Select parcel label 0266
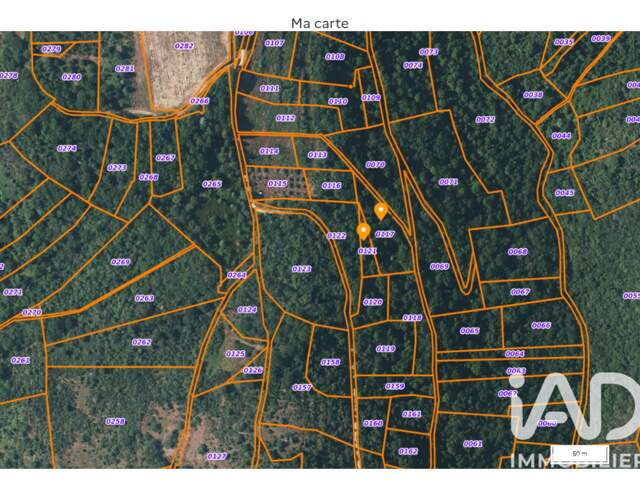The width and height of the screenshot is (640, 480). click(x=200, y=101)
